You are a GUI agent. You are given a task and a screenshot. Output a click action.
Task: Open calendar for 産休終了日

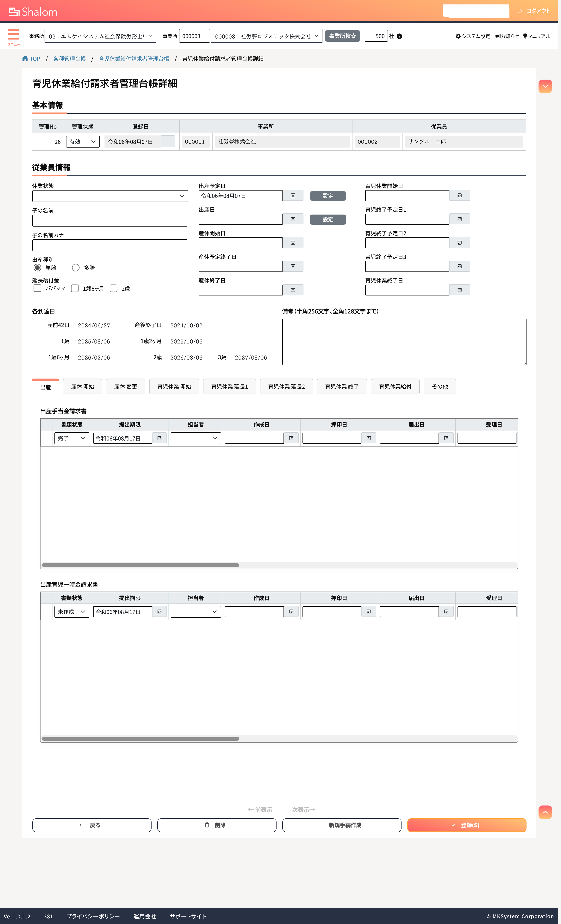click(293, 290)
